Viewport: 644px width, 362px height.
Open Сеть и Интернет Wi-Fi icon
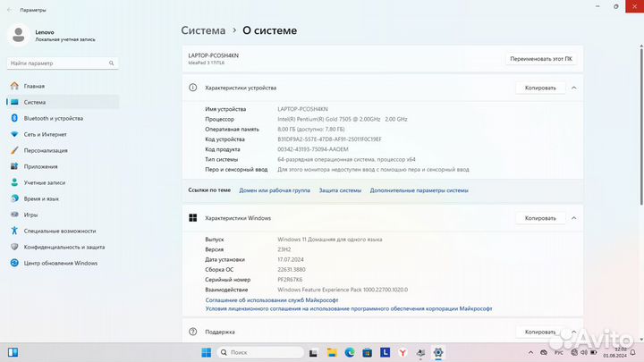(14, 134)
